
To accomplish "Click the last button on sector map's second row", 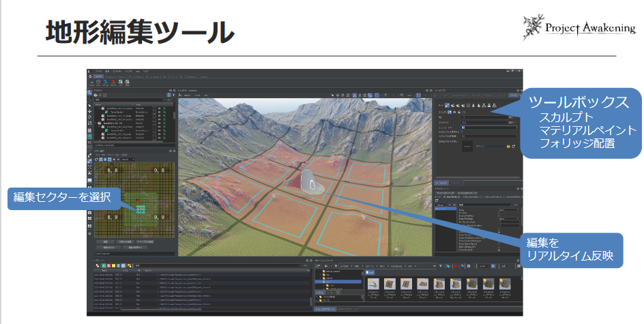I will click(x=135, y=248).
